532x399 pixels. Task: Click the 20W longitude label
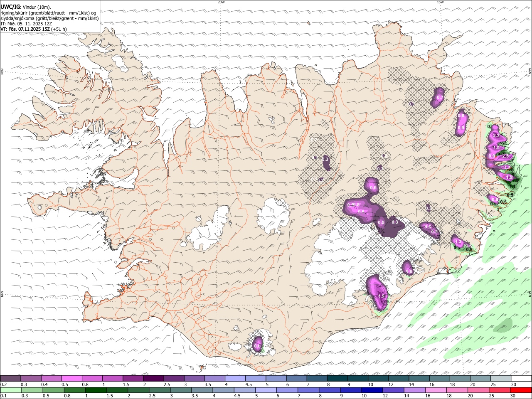click(x=221, y=2)
